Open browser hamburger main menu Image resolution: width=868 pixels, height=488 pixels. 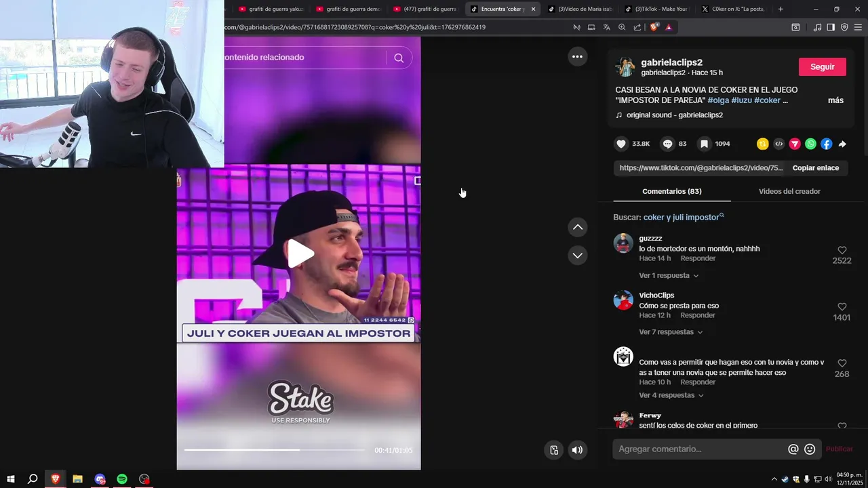[858, 27]
